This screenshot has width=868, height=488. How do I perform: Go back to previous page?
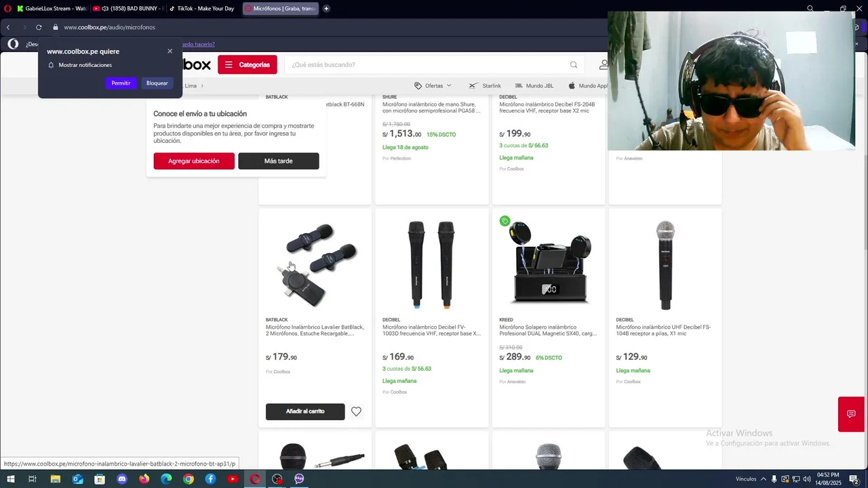[x=8, y=27]
